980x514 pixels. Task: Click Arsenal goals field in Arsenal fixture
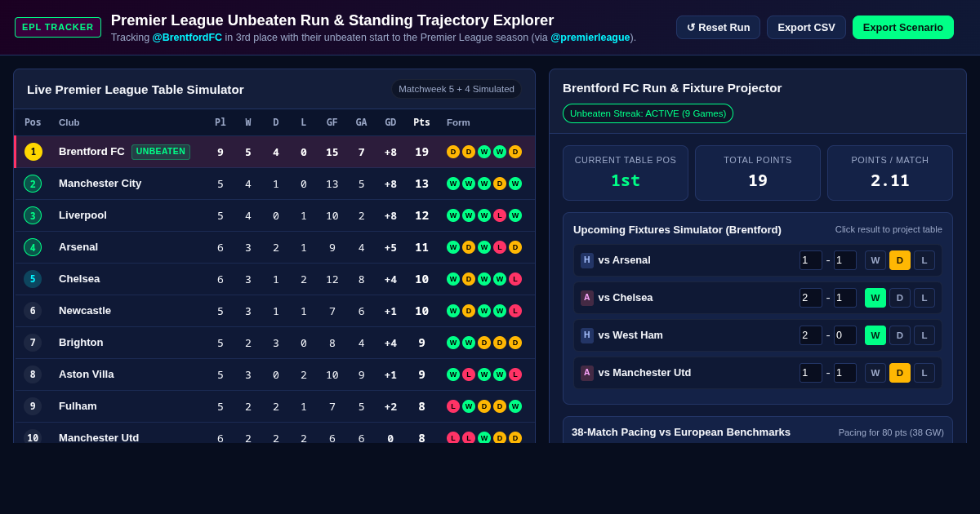[845, 260]
